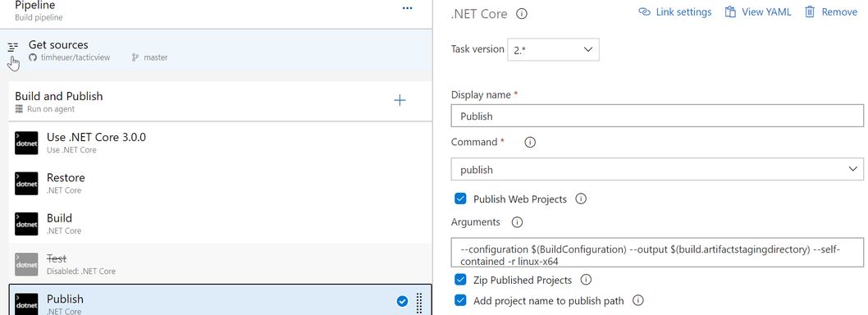Click the info icon next to Arguments label
Viewport: 868px width, 315px height.
coord(517,222)
